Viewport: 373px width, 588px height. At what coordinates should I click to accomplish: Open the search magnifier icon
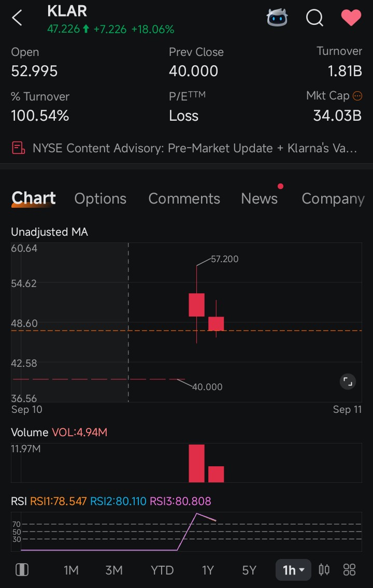[314, 18]
